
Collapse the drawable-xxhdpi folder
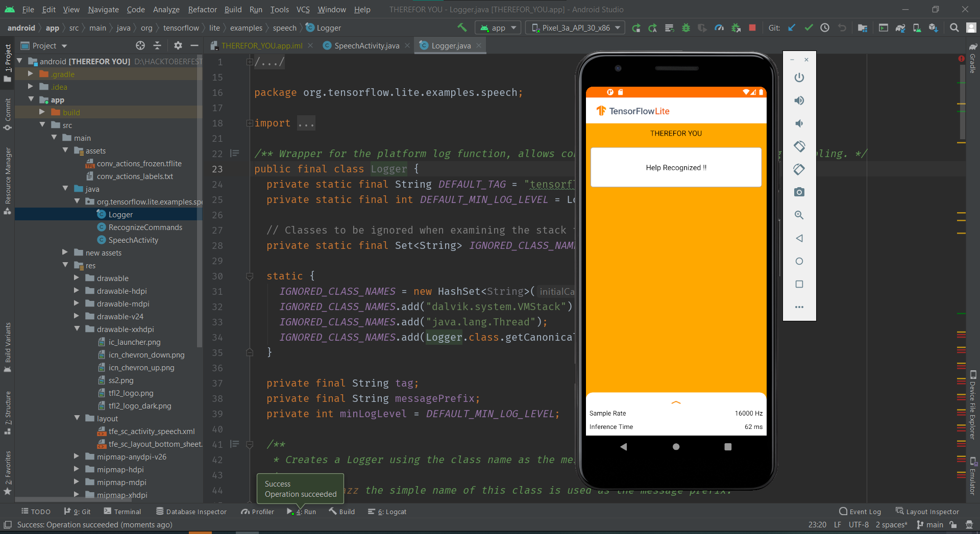tap(77, 329)
